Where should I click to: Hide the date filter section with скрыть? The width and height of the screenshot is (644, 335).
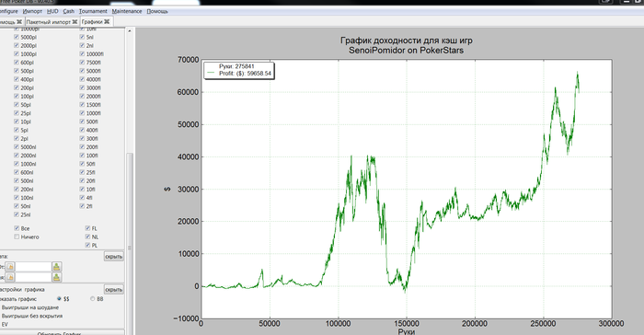click(x=114, y=257)
